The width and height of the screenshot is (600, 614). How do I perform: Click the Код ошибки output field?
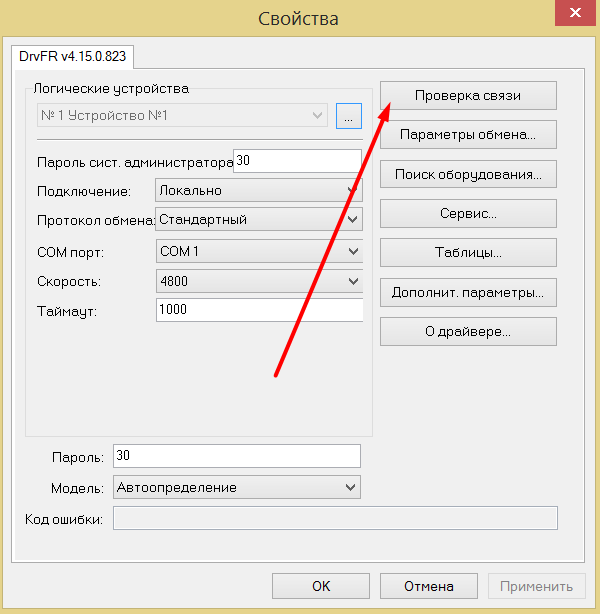[335, 518]
